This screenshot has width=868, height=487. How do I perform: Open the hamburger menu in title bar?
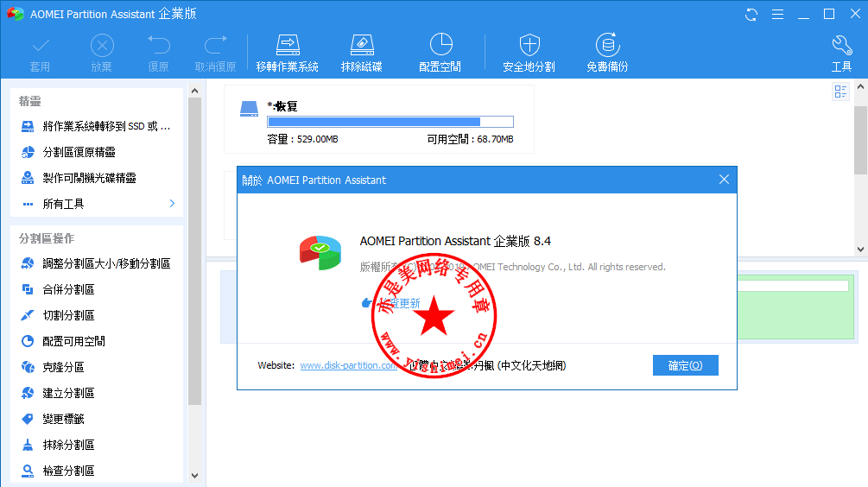pos(778,15)
